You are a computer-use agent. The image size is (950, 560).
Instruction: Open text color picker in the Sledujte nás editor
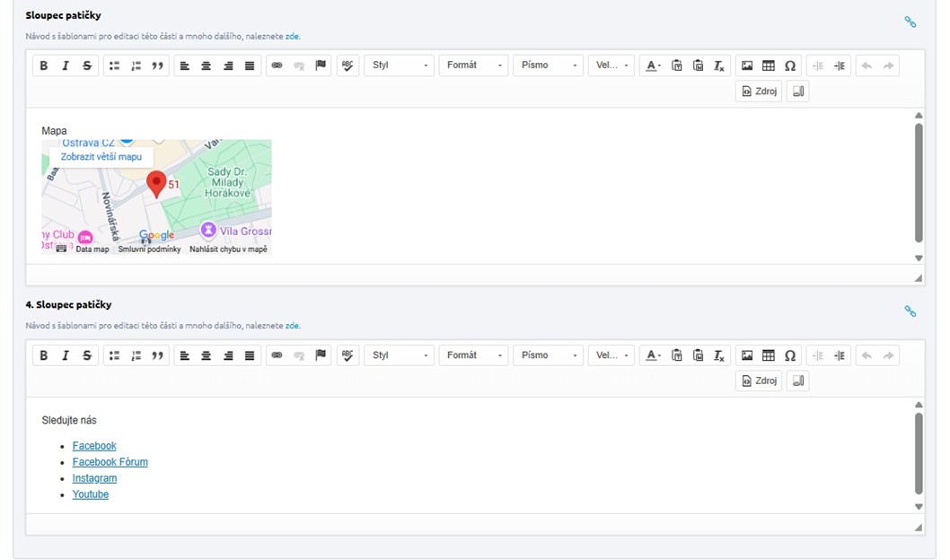(x=653, y=355)
